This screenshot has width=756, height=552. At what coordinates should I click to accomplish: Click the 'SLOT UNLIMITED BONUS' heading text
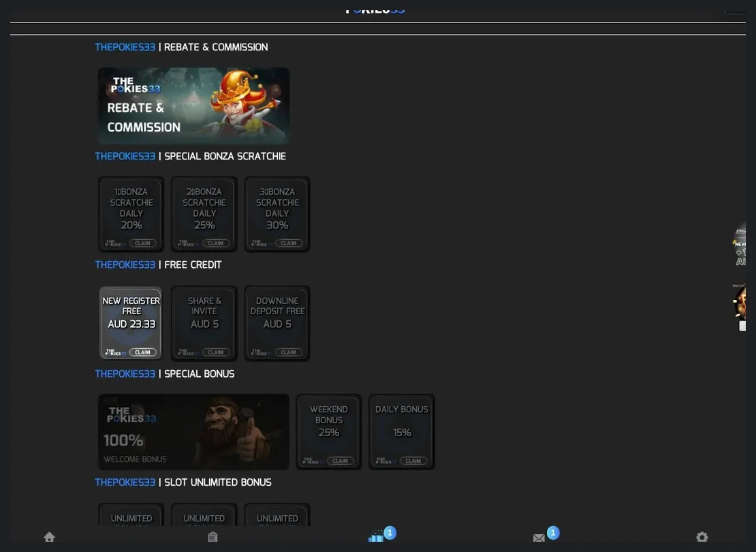pos(218,482)
